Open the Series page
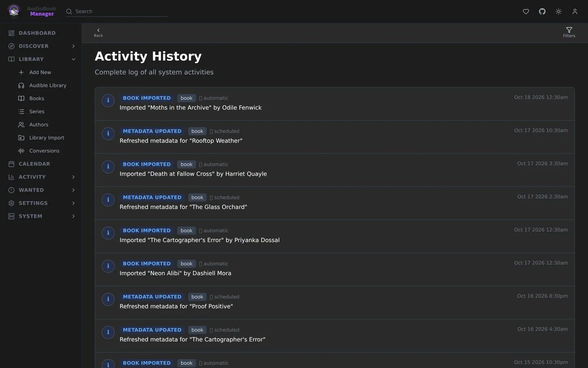This screenshot has width=588, height=368. point(37,112)
